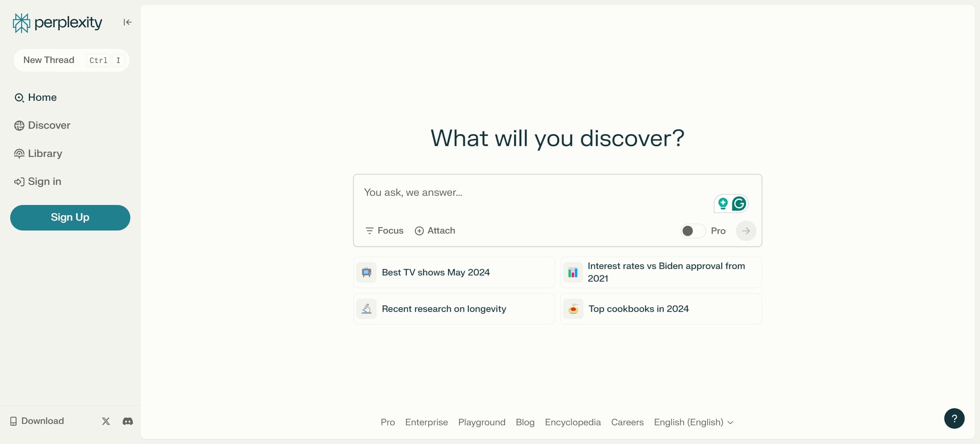
Task: Open the Library section
Action: pos(38,154)
